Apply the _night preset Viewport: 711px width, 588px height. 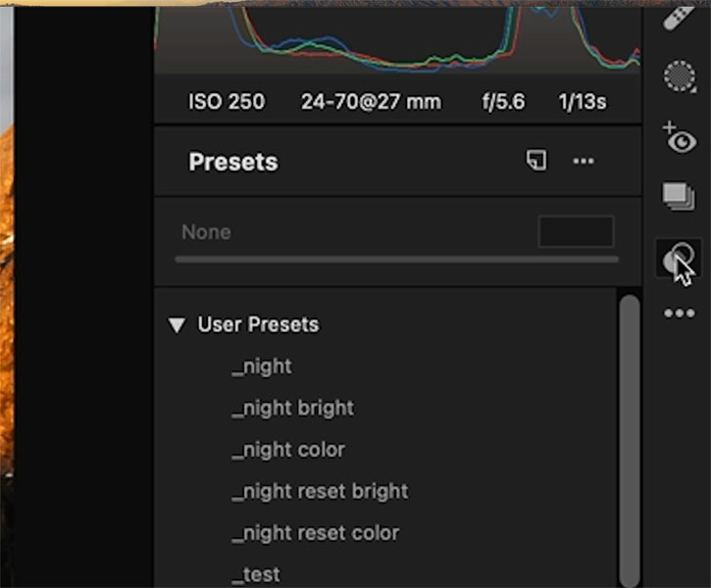pos(262,366)
